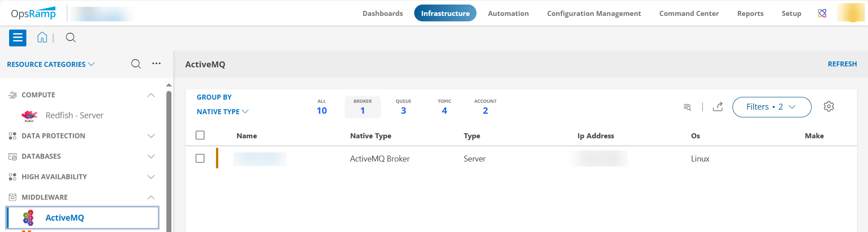Open the hamburger navigation menu
Viewport: 868px width, 232px height.
(18, 38)
